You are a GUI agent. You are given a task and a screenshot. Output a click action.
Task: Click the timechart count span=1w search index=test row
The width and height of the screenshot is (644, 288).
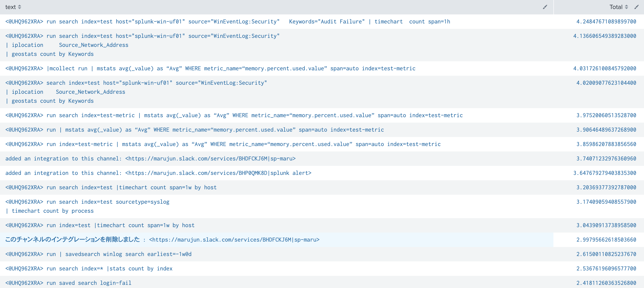coord(111,187)
